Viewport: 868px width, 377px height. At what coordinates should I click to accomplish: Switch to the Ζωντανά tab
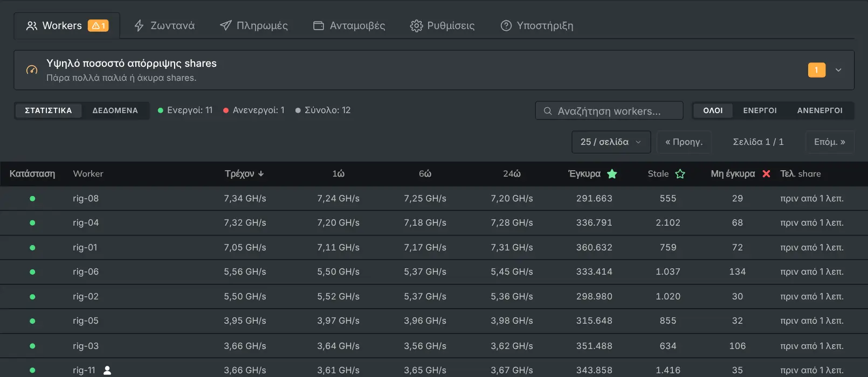[164, 26]
